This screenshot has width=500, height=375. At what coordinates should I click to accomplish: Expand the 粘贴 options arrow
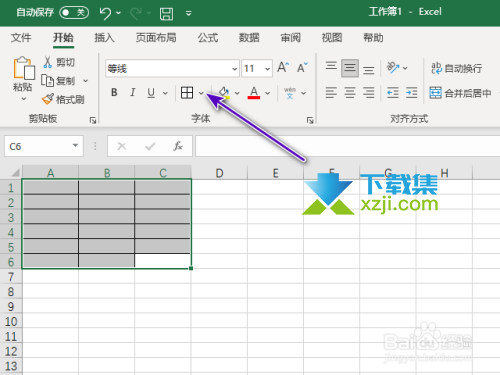coord(24,99)
